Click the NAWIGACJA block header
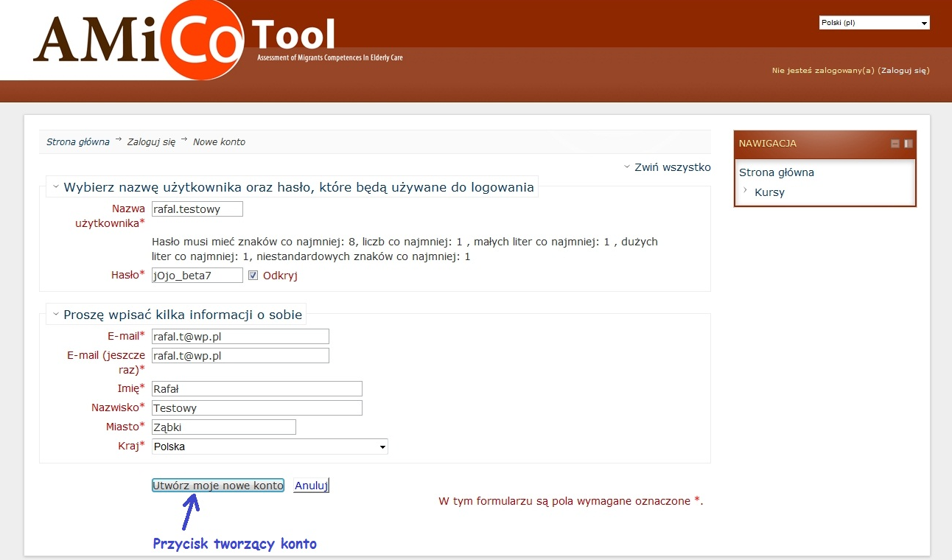952x560 pixels. coord(825,144)
